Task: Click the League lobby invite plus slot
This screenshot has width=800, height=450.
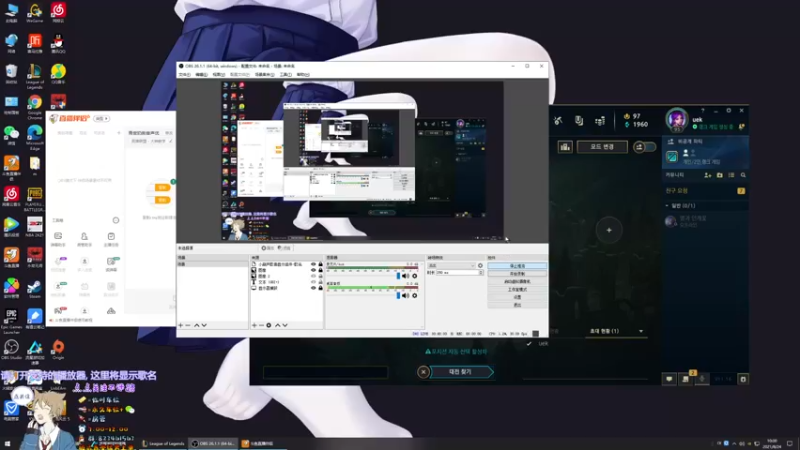Action: 609,230
